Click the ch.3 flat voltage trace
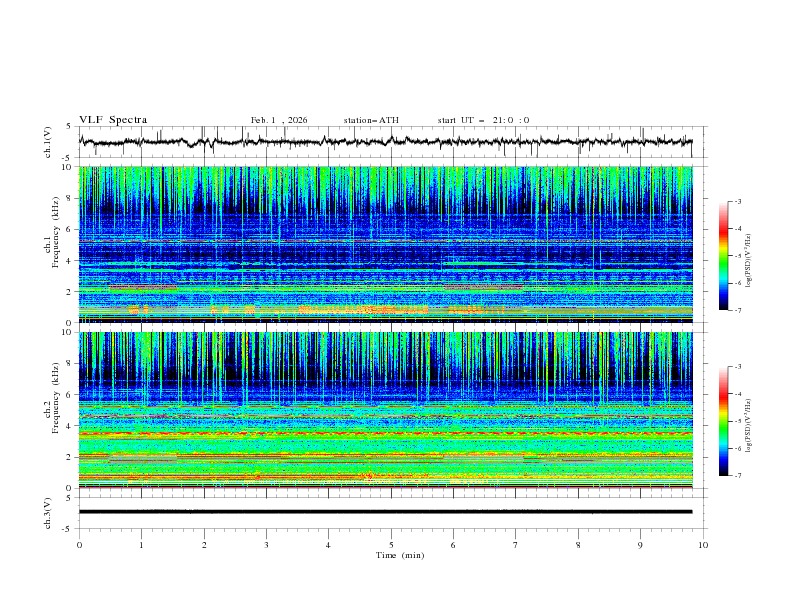Image resolution: width=792 pixels, height=612 pixels. pyautogui.click(x=385, y=512)
